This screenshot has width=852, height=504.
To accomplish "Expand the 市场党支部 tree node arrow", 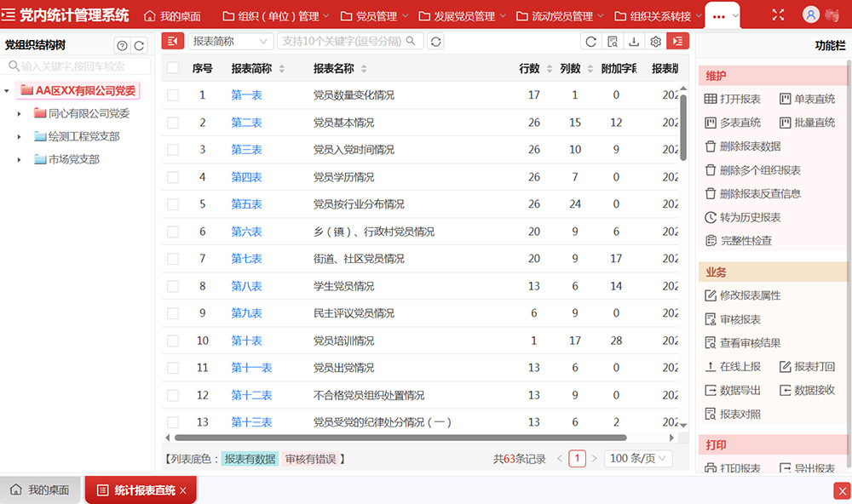I will (19, 159).
